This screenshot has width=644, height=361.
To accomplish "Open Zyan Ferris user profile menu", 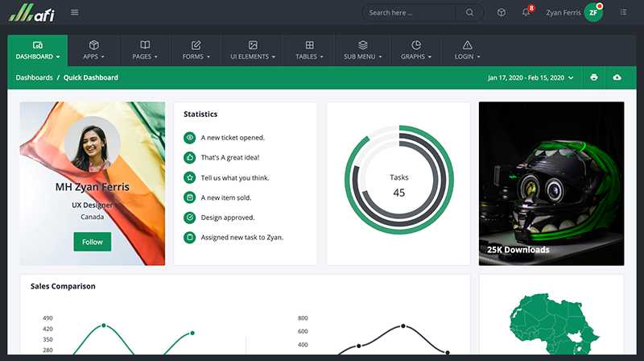I will click(573, 12).
